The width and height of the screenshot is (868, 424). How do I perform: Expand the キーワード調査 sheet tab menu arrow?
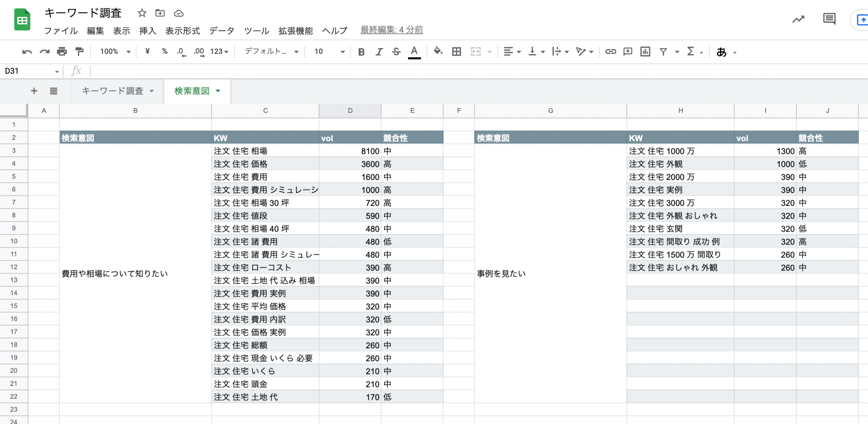point(152,91)
